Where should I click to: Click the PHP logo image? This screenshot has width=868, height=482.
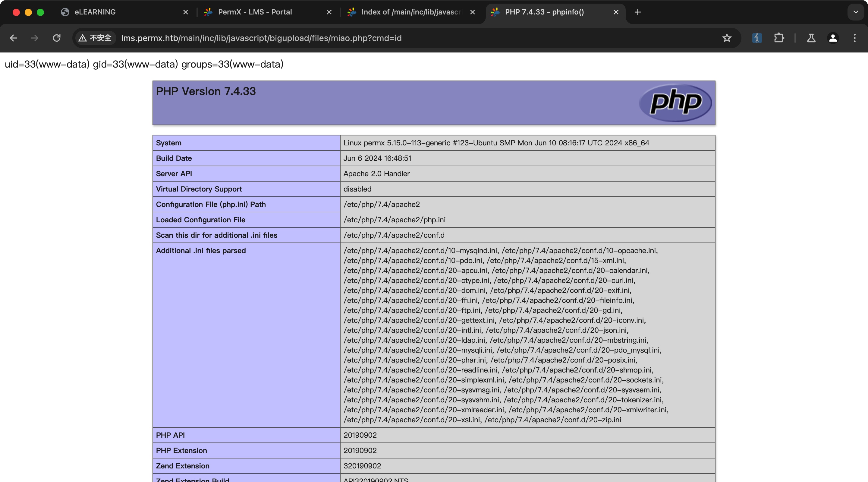point(675,103)
